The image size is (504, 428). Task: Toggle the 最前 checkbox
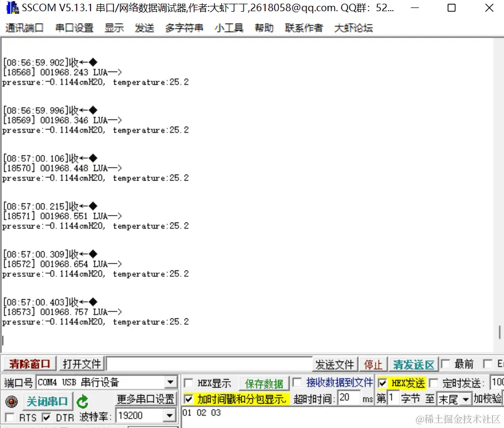(x=445, y=364)
